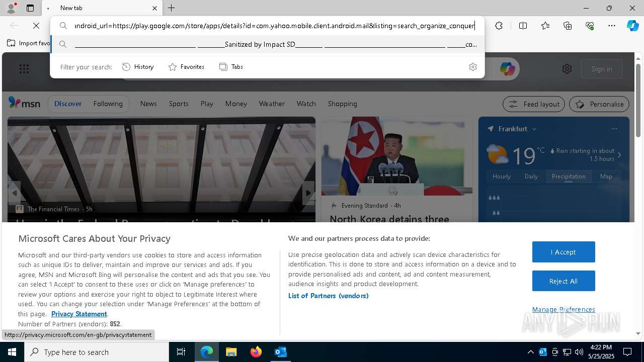Show previous carousel story arrow

tap(14, 193)
